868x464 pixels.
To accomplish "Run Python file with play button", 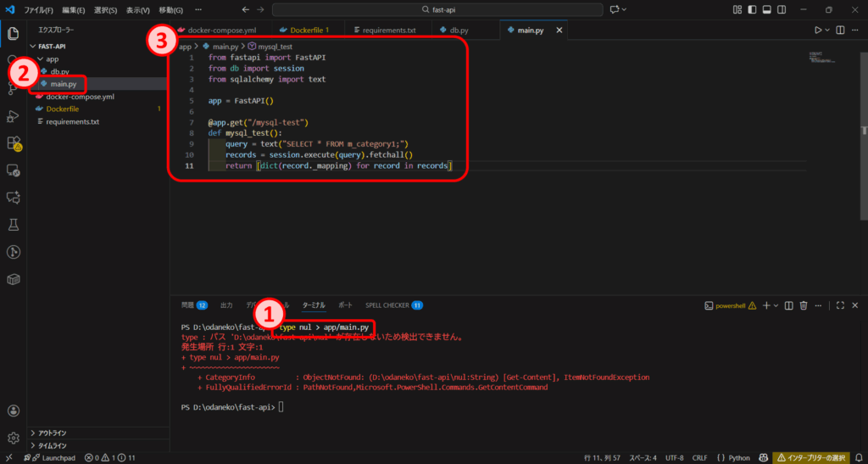I will (x=818, y=31).
